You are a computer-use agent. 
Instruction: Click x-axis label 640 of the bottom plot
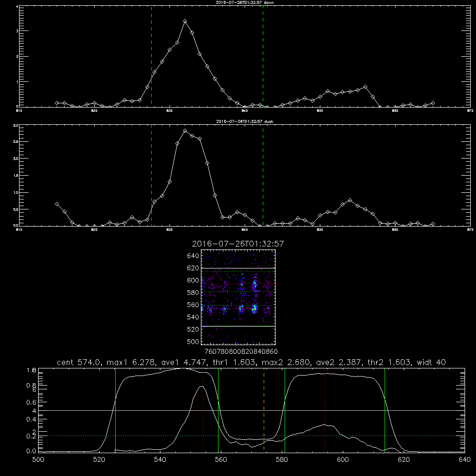[465, 460]
